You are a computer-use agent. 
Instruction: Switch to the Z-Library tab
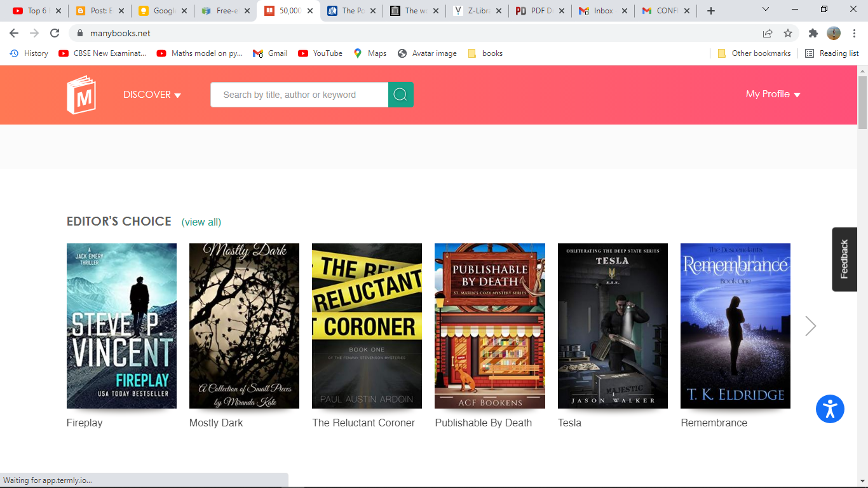coord(476,11)
